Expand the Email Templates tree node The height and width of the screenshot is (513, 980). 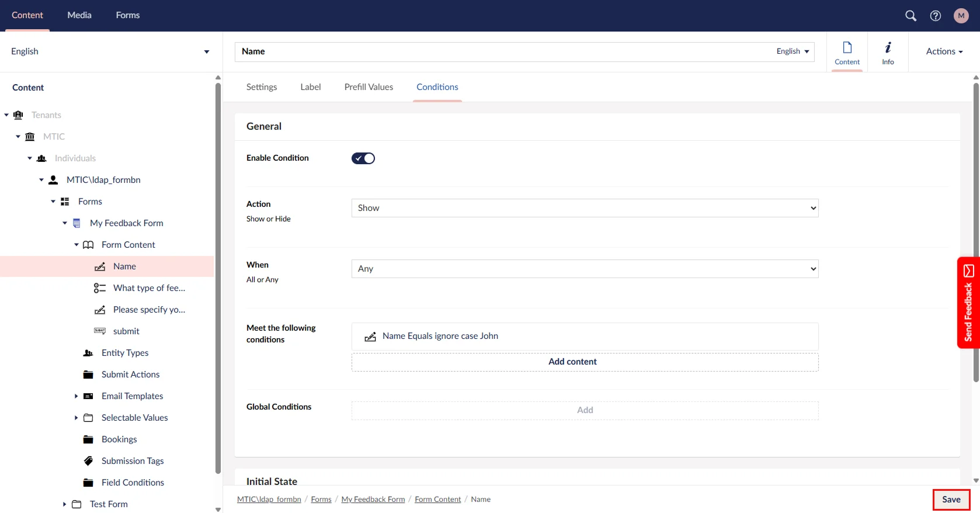(x=76, y=396)
